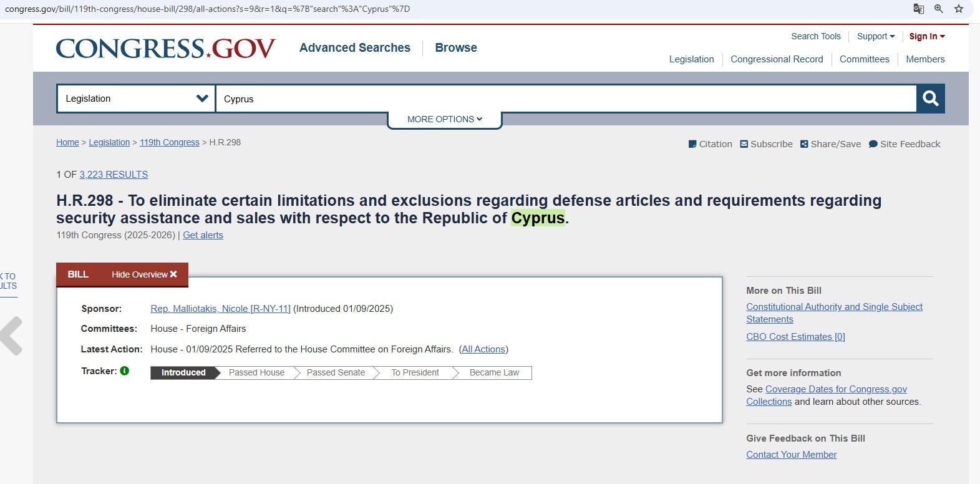Click the magnifying glass search button
The width and height of the screenshot is (980, 484).
[x=930, y=99]
